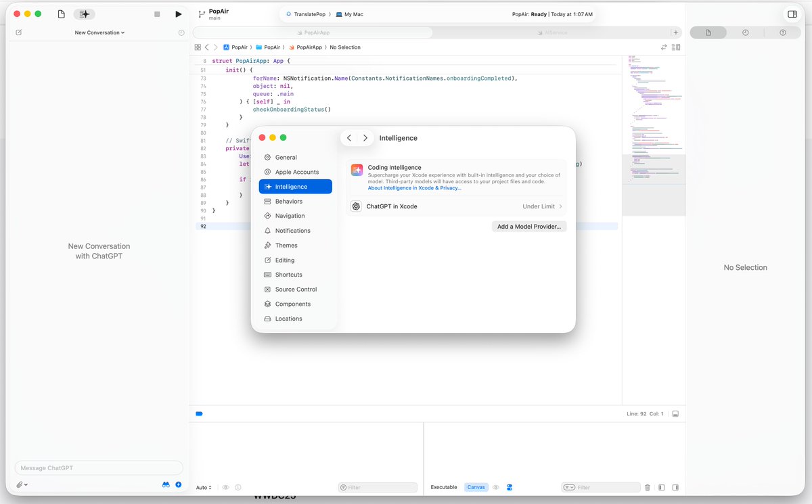The width and height of the screenshot is (812, 504).
Task: Click the binoculars icon in chat panel
Action: click(166, 485)
